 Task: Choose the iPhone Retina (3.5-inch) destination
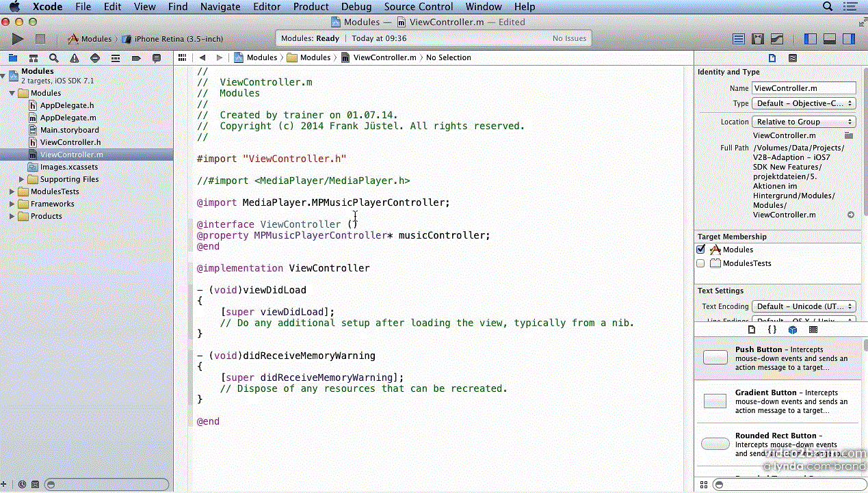click(x=173, y=39)
